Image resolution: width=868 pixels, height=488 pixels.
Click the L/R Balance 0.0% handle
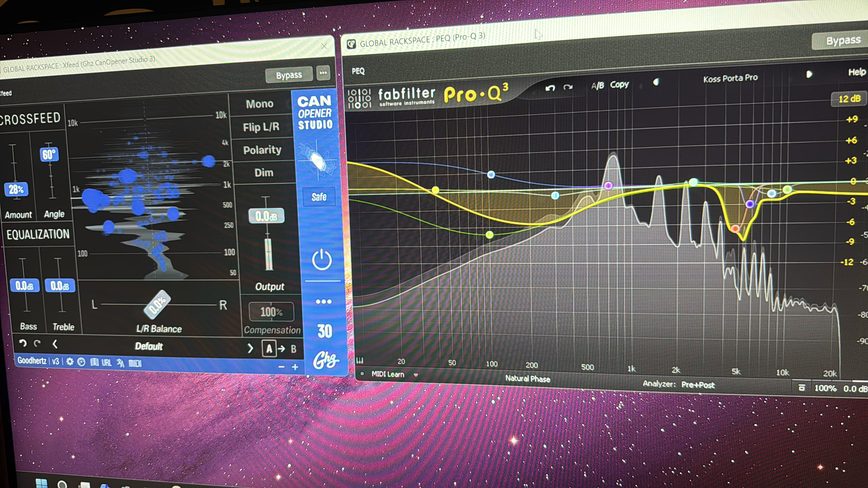click(157, 305)
